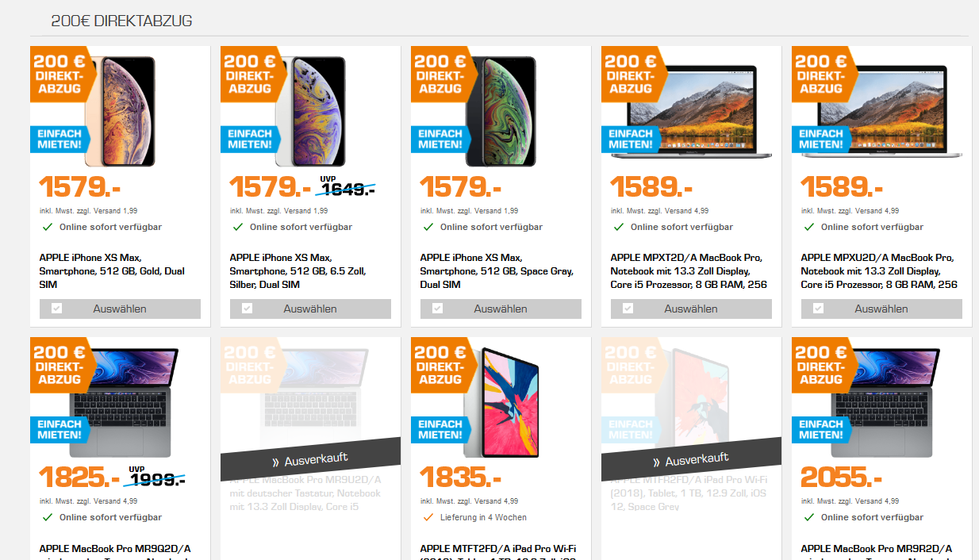Tick the Auswählen checkbox for iPhone XS Max Gold
Viewport: 979px width, 560px height.
coord(56,309)
